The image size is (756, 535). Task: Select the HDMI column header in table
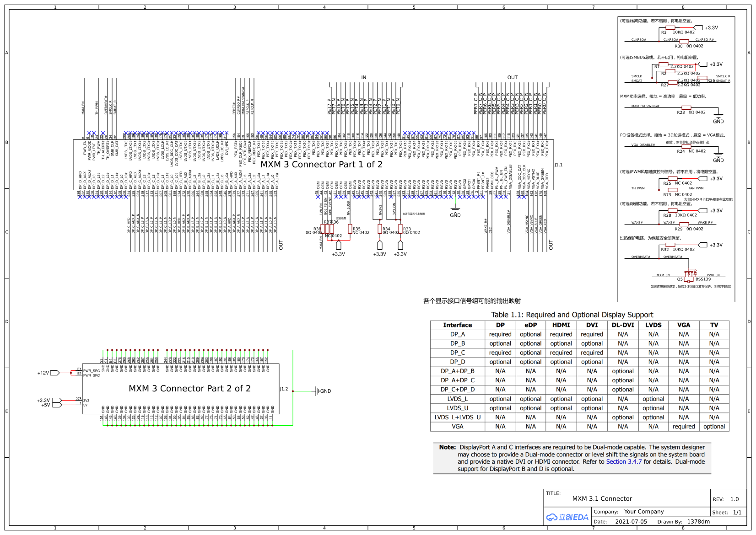561,325
